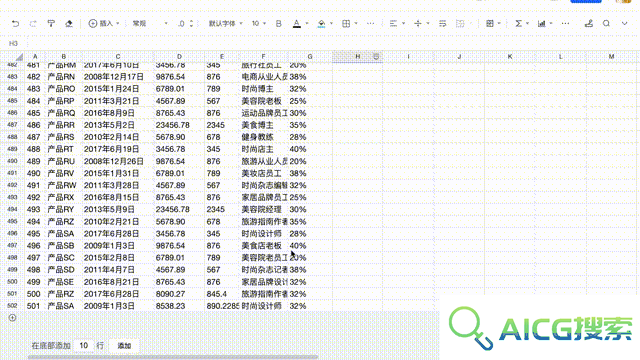
Task: Select column D header
Action: (x=179, y=57)
